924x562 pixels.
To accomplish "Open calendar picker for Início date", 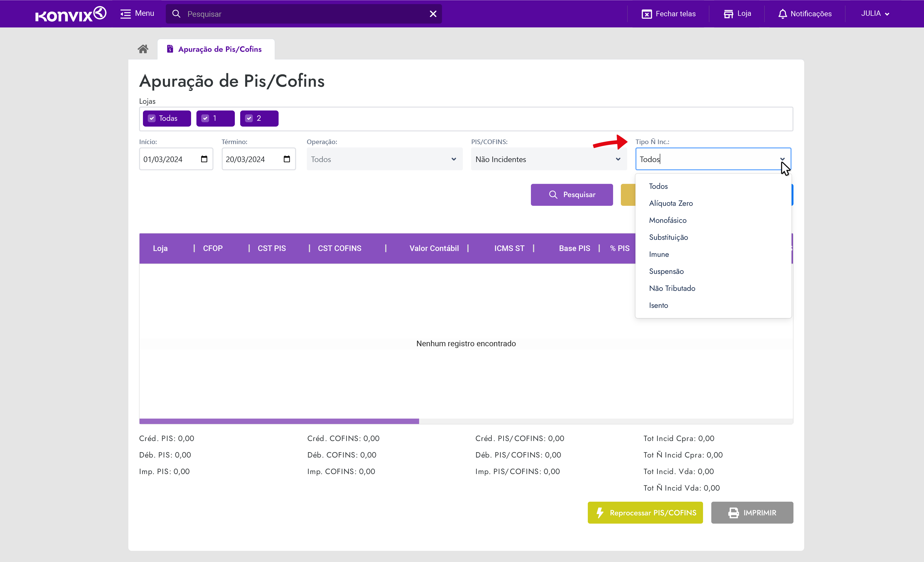I will pos(204,159).
